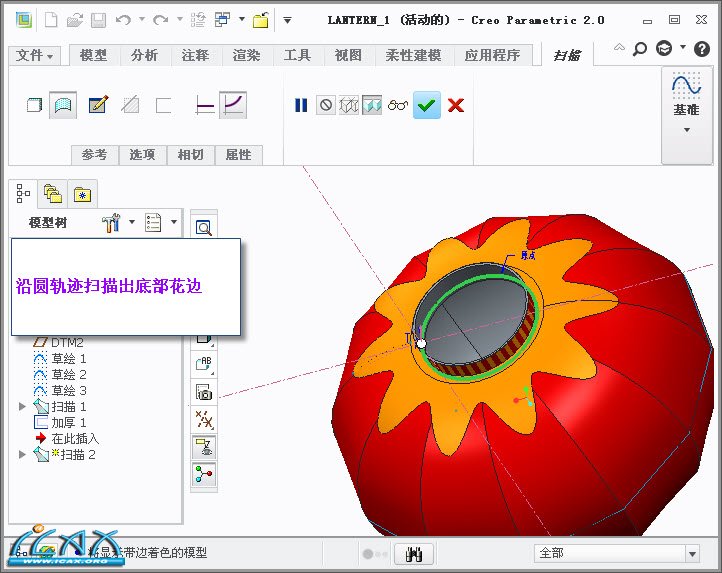
Task: Select the 扫描 dashboard tab
Action: [x=567, y=56]
